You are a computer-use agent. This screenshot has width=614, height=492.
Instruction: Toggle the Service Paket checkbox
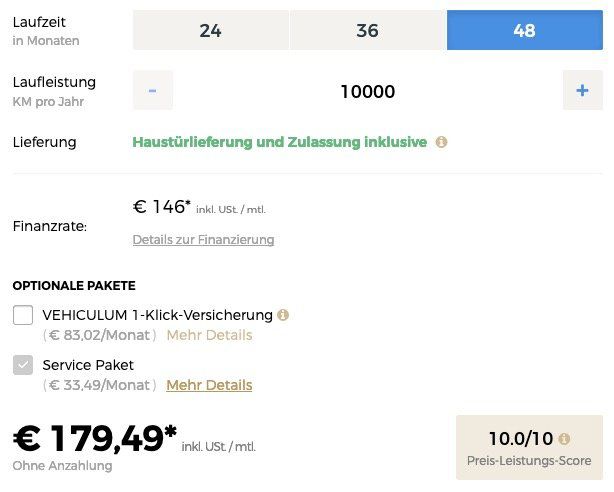23,365
